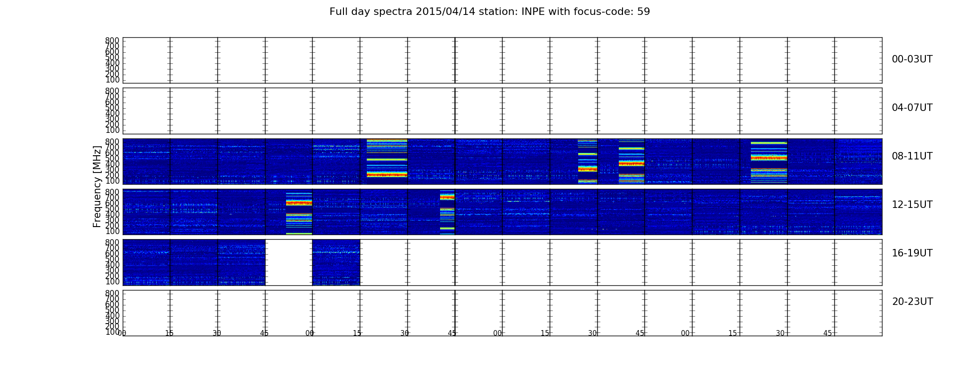
Task: Click the rightmost "45" time tick label
Action: (x=827, y=333)
